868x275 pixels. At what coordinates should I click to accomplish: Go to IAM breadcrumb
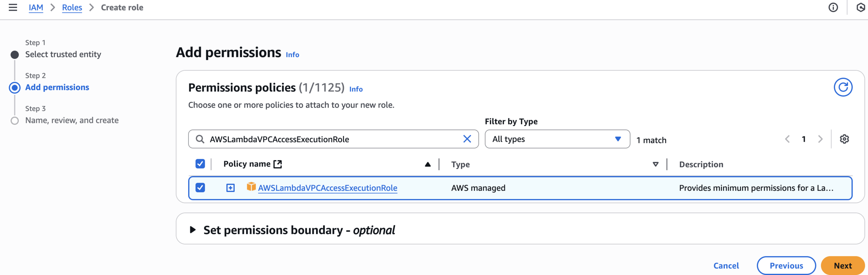point(36,8)
